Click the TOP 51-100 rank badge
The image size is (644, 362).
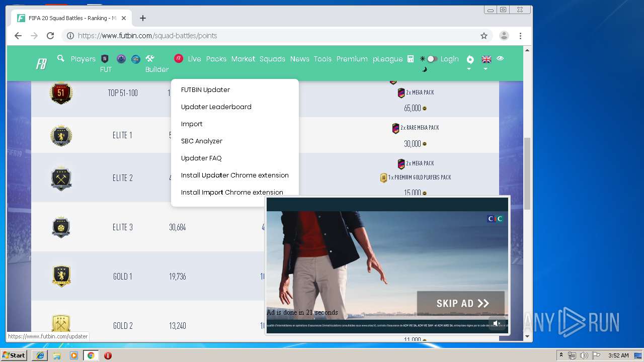61,93
